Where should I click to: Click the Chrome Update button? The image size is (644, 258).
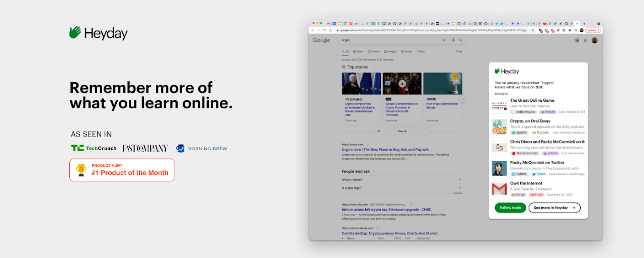594,30
